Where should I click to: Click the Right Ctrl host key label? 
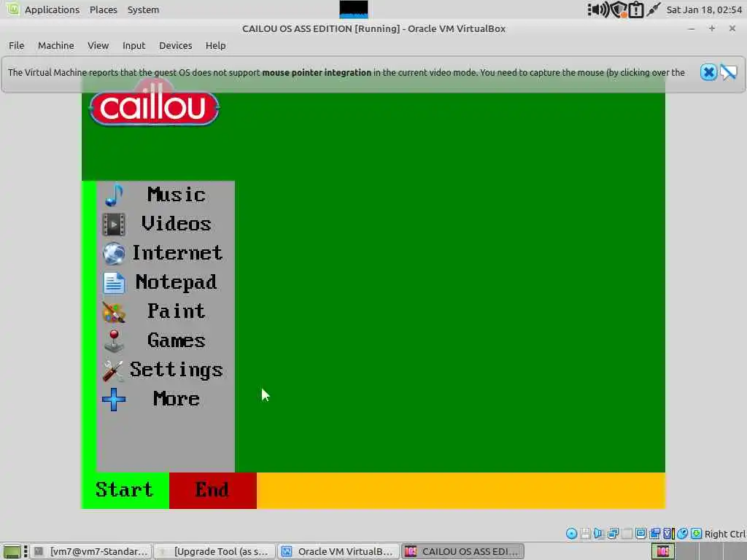pos(724,534)
